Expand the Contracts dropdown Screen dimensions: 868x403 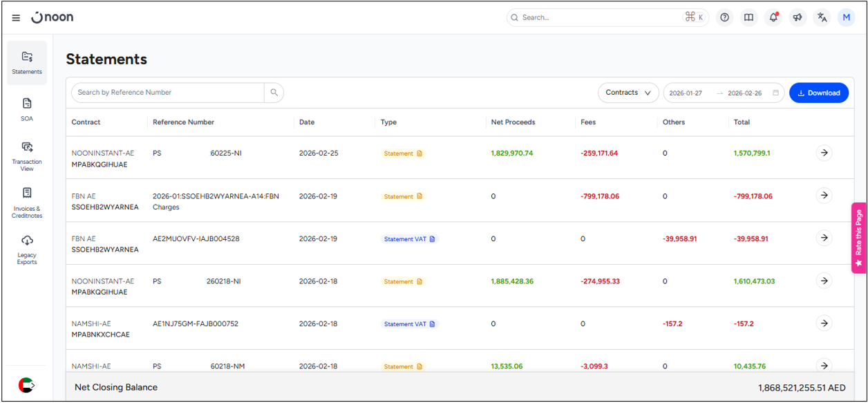pyautogui.click(x=628, y=93)
